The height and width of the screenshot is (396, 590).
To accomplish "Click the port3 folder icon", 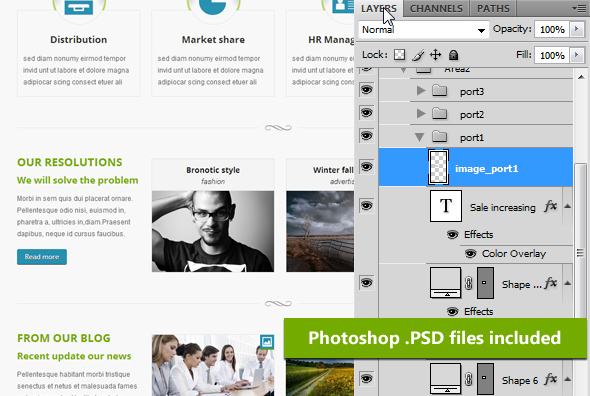I will 439,90.
